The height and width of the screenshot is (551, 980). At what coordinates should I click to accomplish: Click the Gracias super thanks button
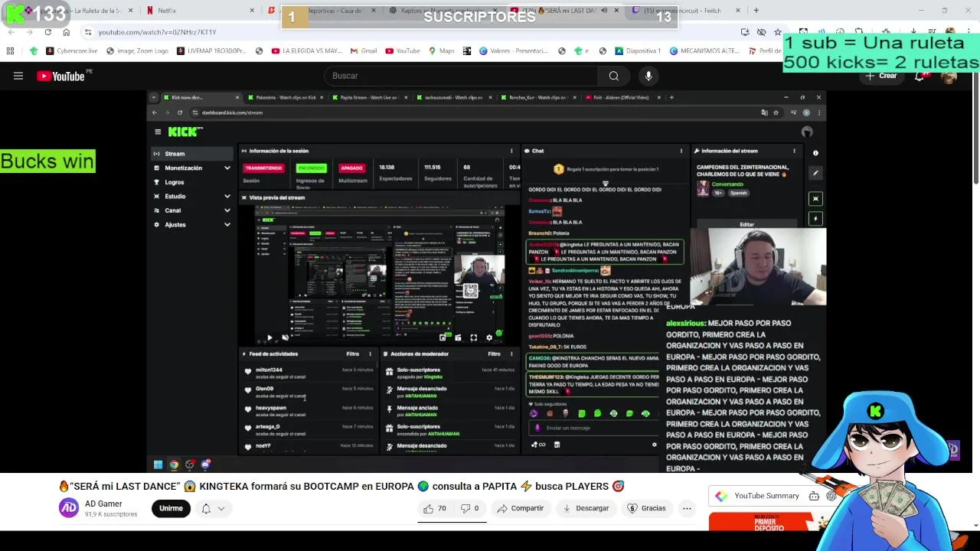[646, 508]
